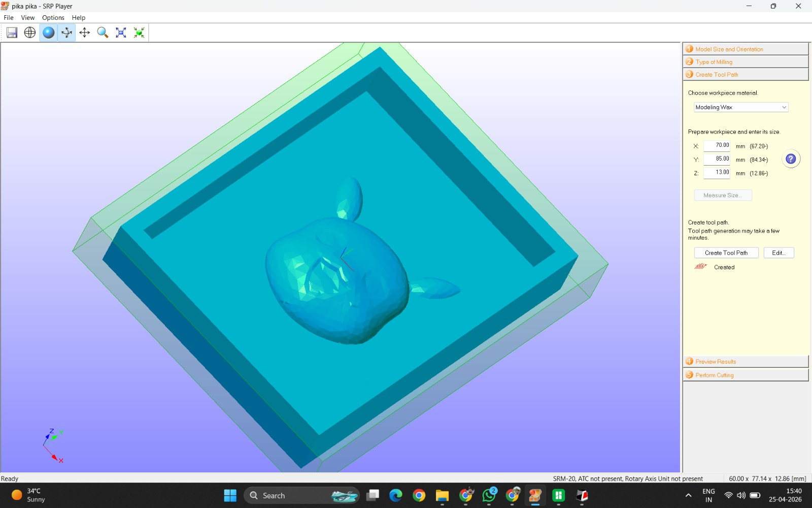Open the workpiece material dropdown
812x508 pixels.
(741, 107)
